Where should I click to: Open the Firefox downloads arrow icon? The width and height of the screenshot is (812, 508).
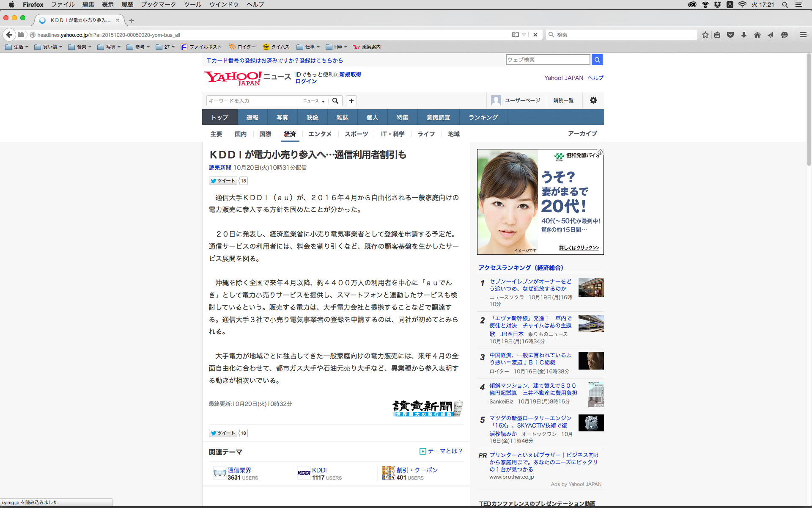[744, 35]
